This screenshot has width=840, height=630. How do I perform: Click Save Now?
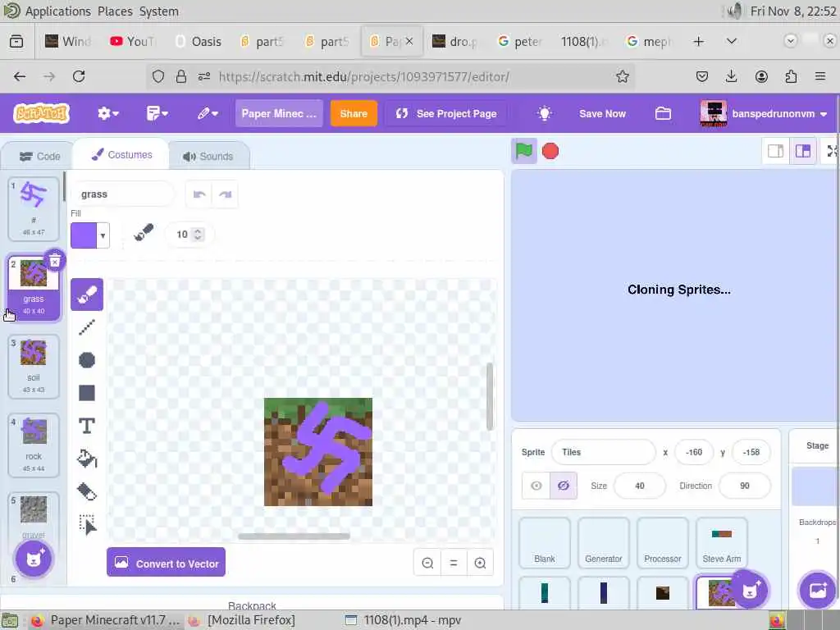[602, 113]
